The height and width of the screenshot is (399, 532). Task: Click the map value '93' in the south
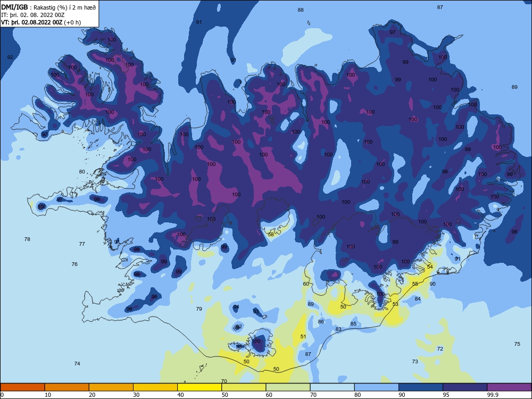point(256,311)
